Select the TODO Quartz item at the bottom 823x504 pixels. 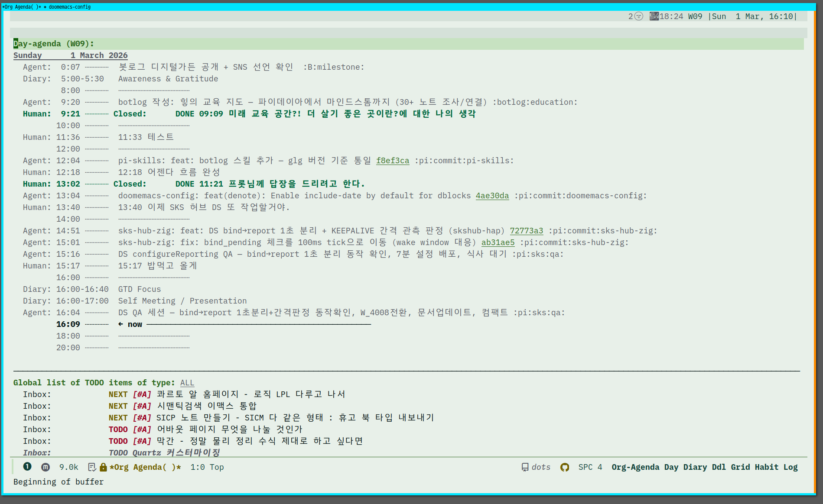[164, 452]
